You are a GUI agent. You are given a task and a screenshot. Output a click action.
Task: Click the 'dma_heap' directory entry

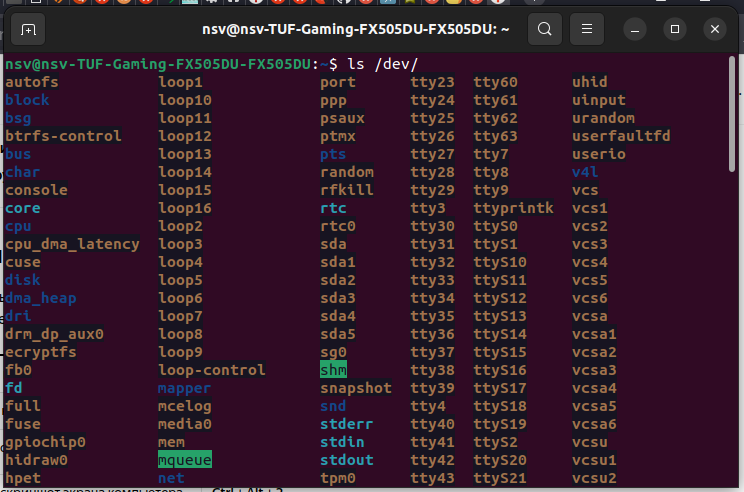pos(40,298)
